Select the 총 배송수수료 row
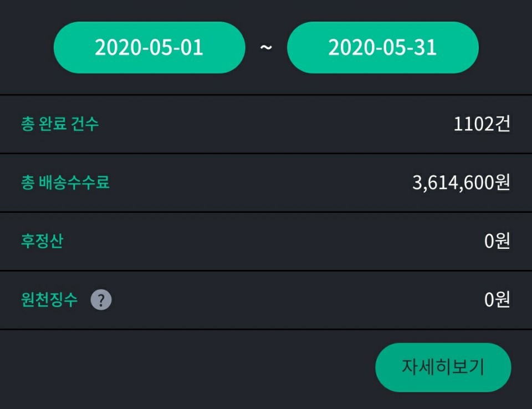532x409 pixels. [266, 183]
